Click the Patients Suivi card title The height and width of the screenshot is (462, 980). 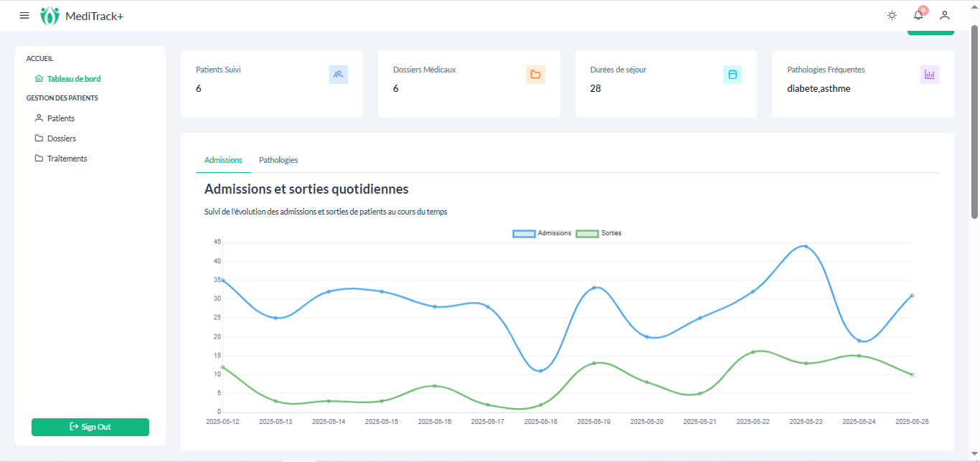coord(218,70)
